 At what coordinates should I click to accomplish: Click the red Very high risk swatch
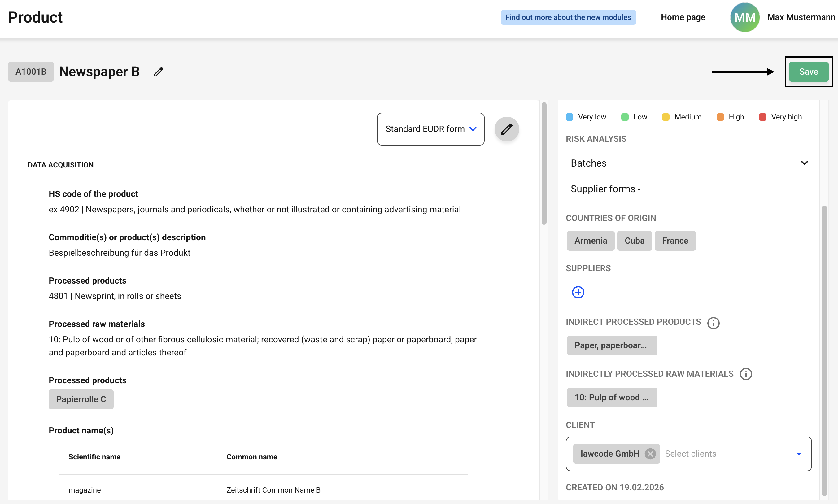click(x=762, y=117)
